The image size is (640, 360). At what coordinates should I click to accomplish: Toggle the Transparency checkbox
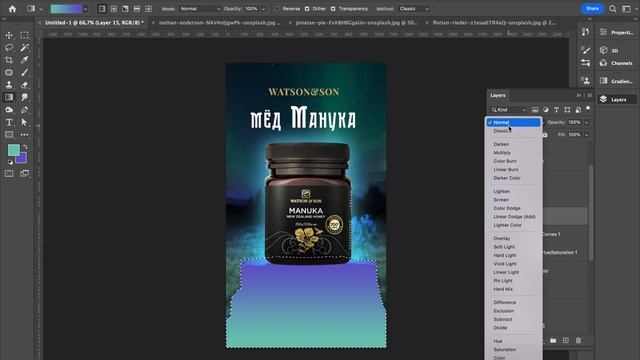333,9
